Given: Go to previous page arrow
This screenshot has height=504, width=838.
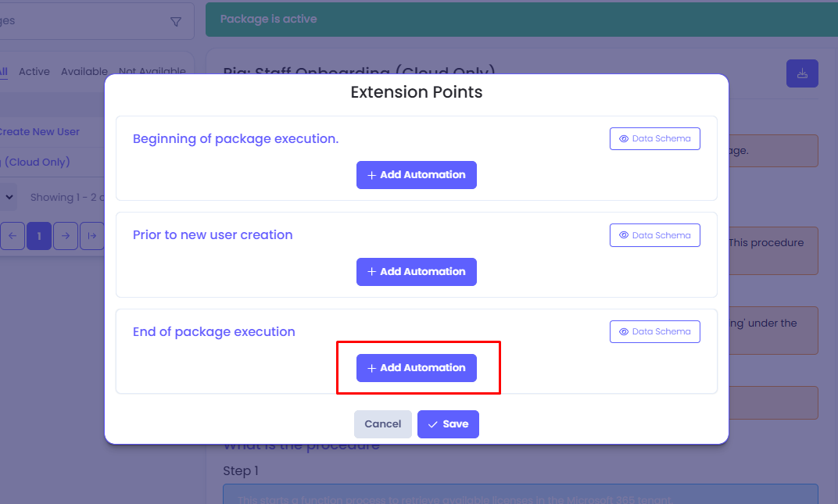Looking at the screenshot, I should (x=13, y=236).
